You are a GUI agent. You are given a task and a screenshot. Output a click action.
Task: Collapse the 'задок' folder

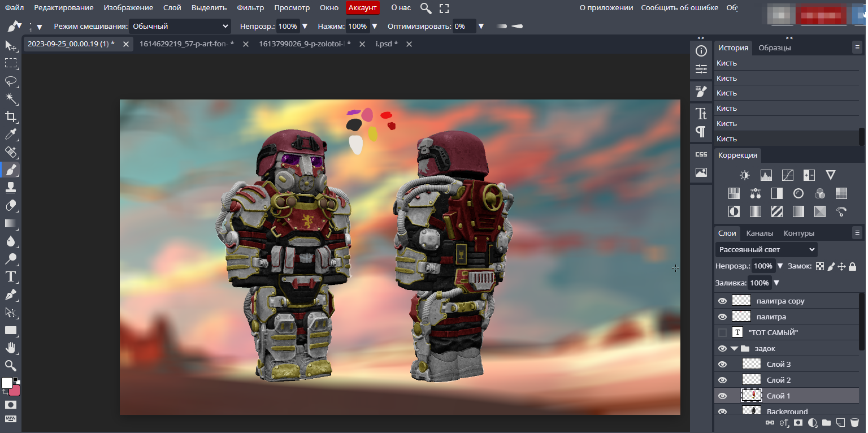click(x=734, y=348)
